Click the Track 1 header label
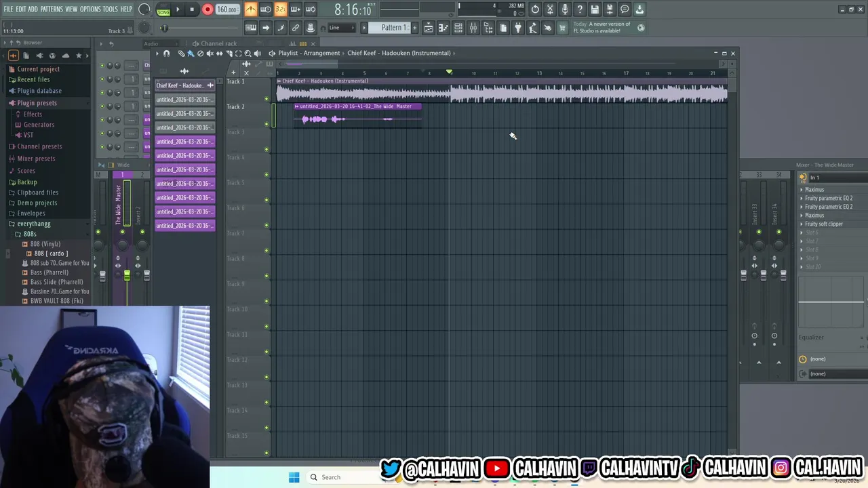 click(x=235, y=81)
